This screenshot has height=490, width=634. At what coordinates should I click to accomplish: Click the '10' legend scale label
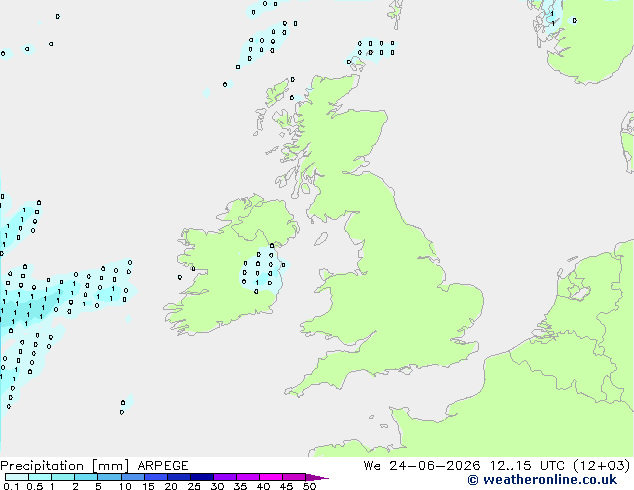coord(125,486)
